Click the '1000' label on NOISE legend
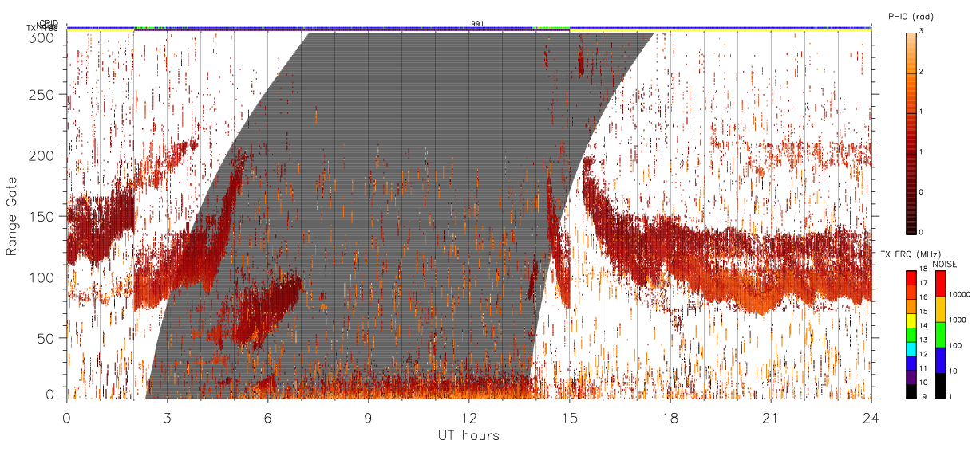Image resolution: width=980 pixels, height=452 pixels. pos(956,320)
